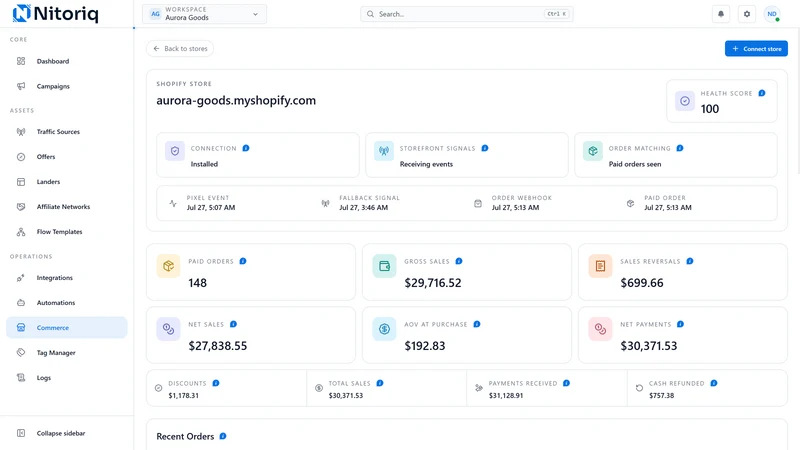Click the Commerce store icon
The image size is (800, 450).
coord(21,328)
